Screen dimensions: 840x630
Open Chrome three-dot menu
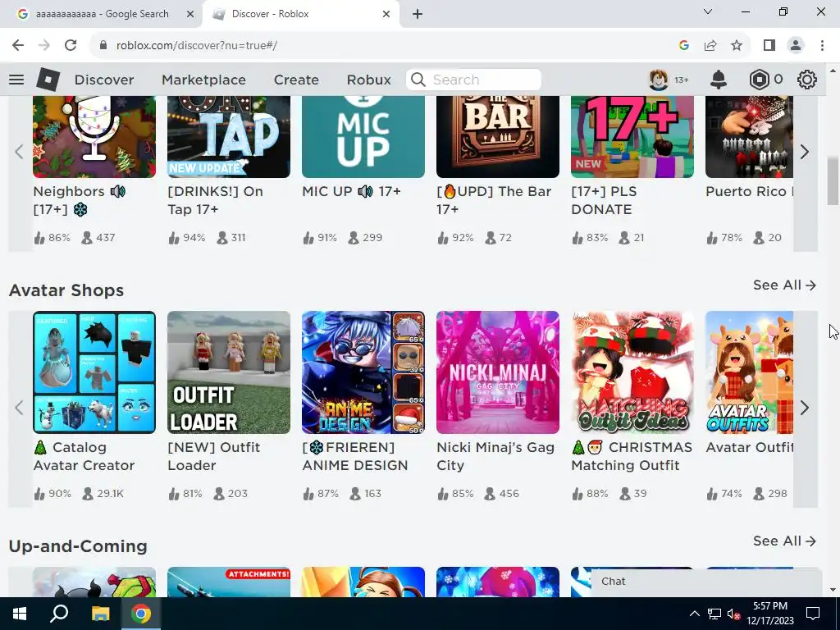(x=822, y=46)
